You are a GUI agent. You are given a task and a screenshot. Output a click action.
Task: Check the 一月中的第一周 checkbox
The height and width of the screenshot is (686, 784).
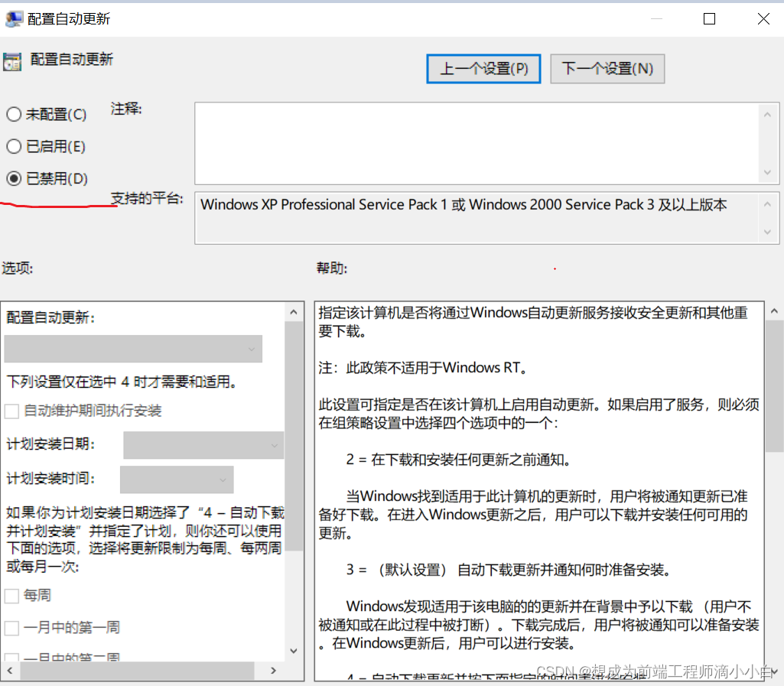pos(11,628)
